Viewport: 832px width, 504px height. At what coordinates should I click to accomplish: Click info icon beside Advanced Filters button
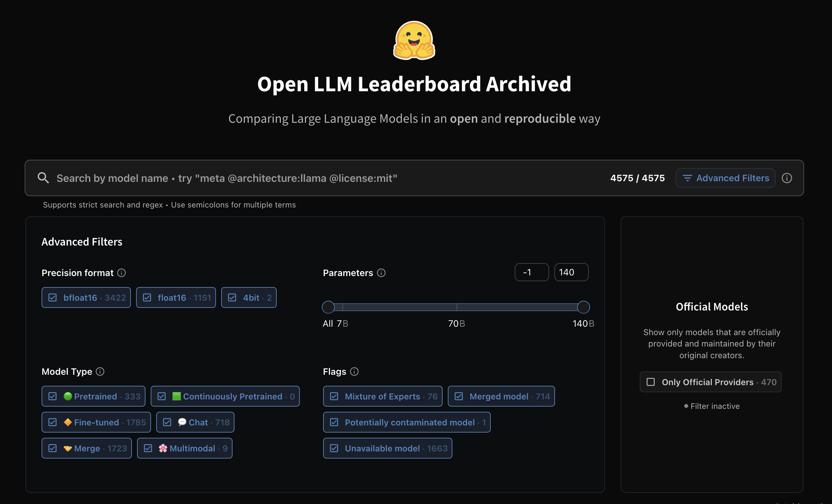[x=787, y=178]
